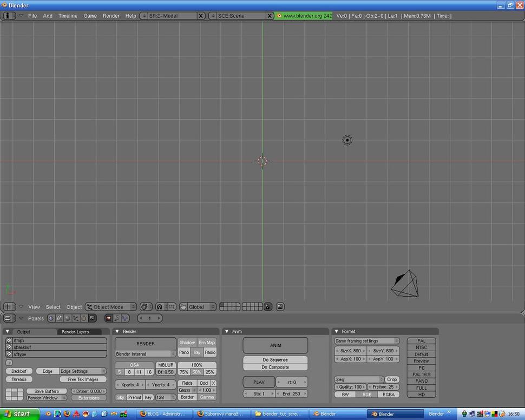The height and width of the screenshot is (420, 525).
Task: Click the End: 250 frame field
Action: pos(291,394)
